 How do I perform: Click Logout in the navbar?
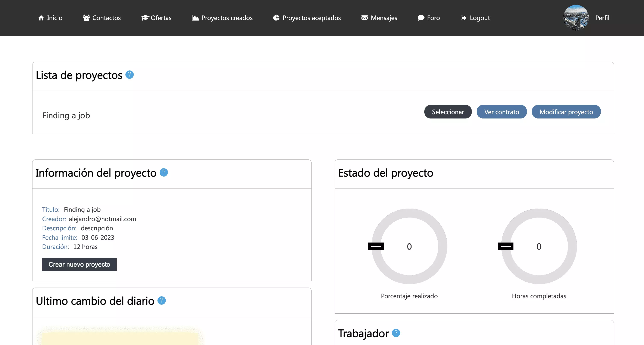pos(475,18)
